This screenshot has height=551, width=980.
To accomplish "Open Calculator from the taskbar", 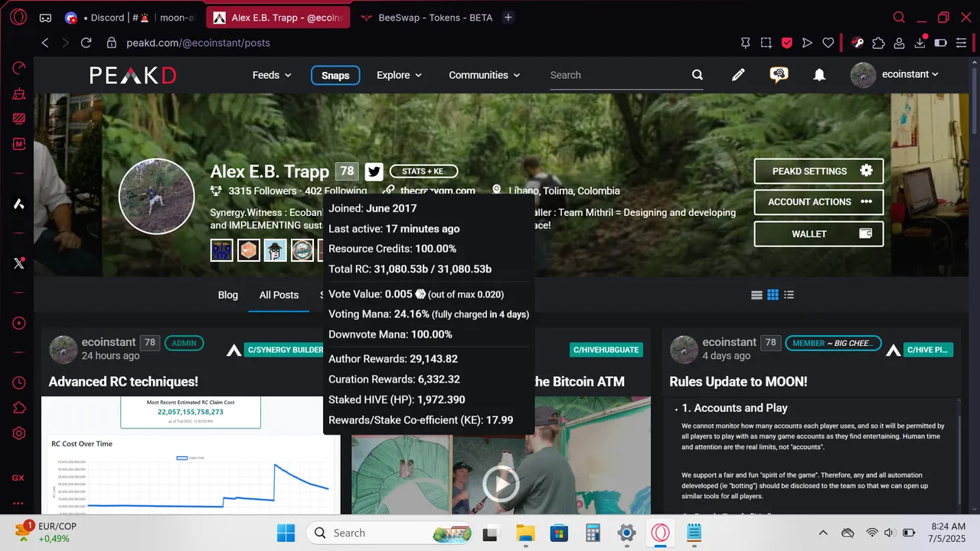I will pyautogui.click(x=593, y=533).
